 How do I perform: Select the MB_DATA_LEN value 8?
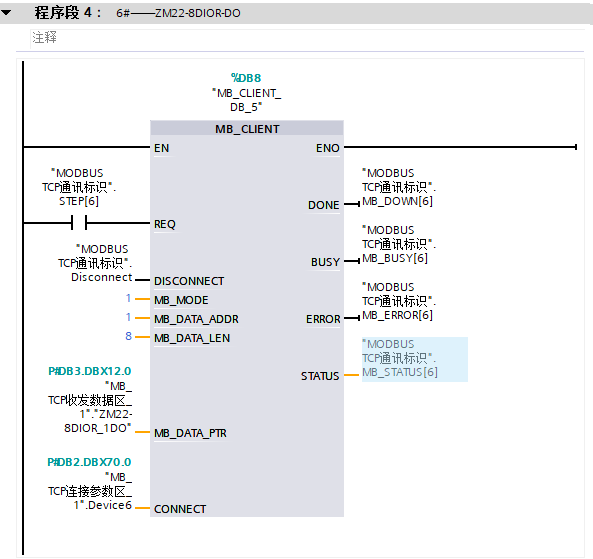129,336
